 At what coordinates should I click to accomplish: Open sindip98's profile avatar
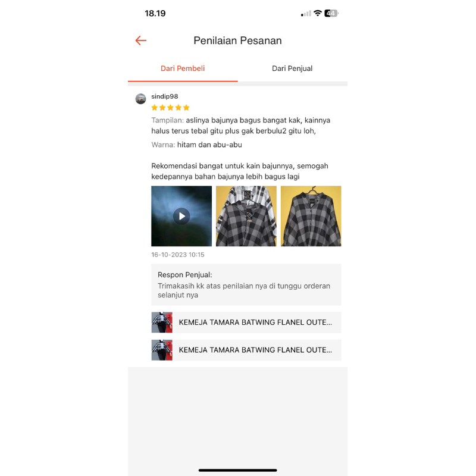(x=140, y=99)
